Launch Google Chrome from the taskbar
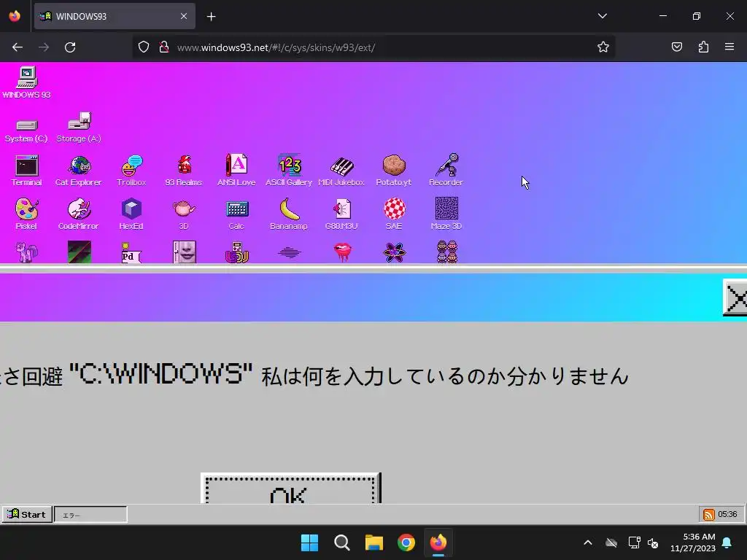The height and width of the screenshot is (560, 747). (406, 542)
